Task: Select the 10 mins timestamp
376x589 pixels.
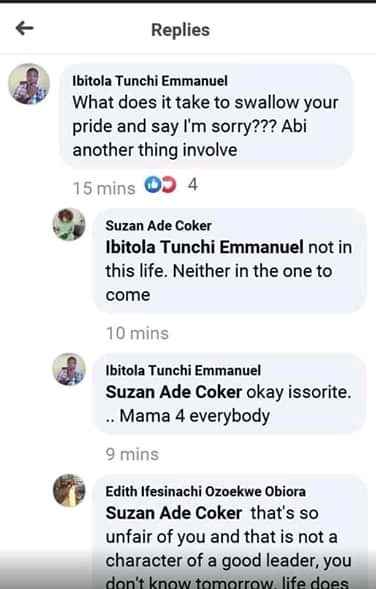Action: click(137, 334)
